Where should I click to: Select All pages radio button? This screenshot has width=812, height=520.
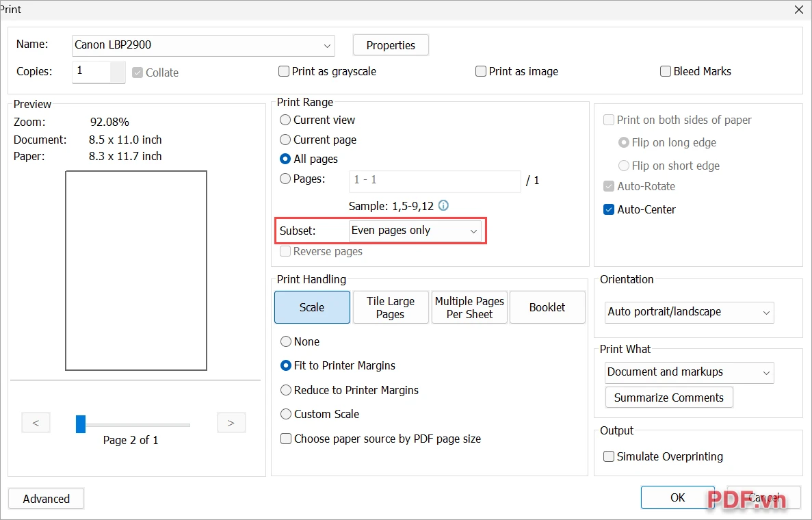[285, 159]
